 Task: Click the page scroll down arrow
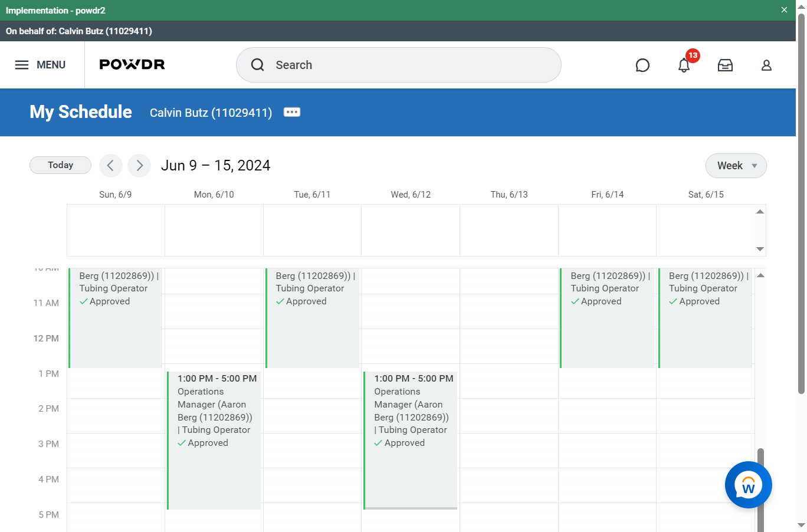801,525
